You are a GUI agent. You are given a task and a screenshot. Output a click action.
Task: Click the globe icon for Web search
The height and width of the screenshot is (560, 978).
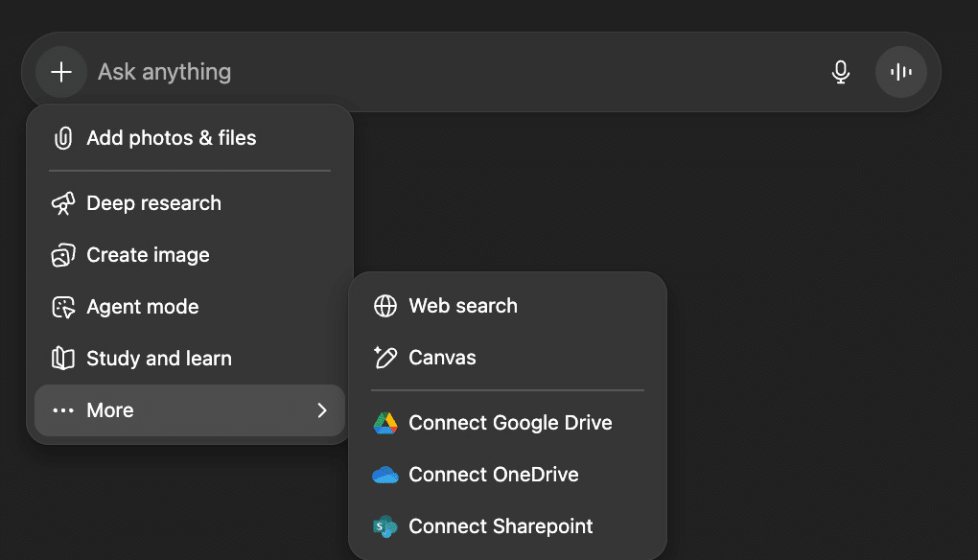(385, 306)
